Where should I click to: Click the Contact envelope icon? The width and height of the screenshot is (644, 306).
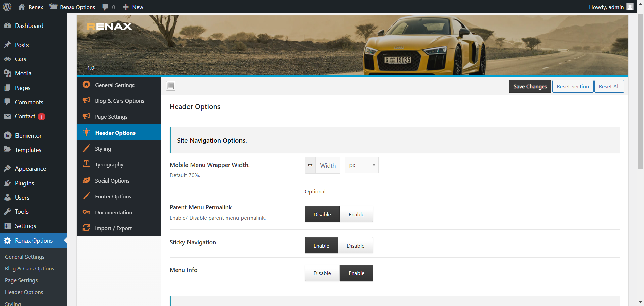pyautogui.click(x=7, y=116)
